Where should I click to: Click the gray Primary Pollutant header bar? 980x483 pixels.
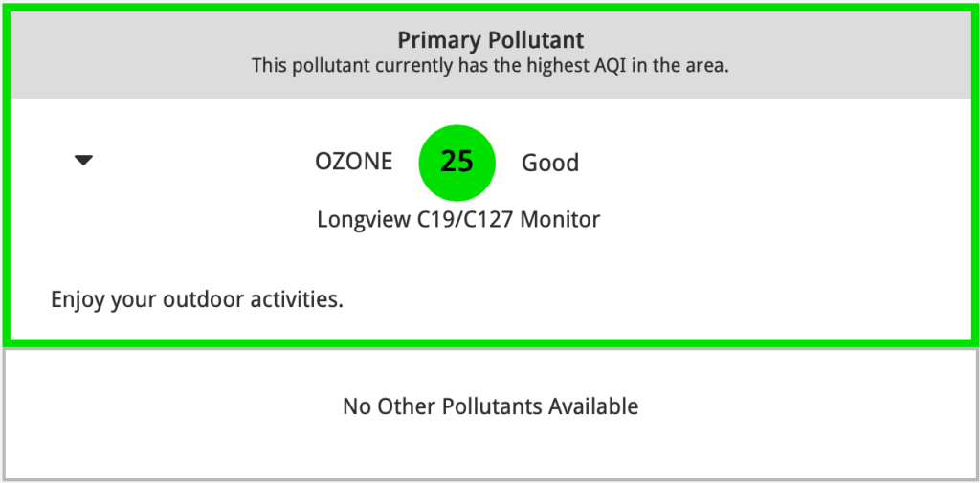click(x=490, y=55)
